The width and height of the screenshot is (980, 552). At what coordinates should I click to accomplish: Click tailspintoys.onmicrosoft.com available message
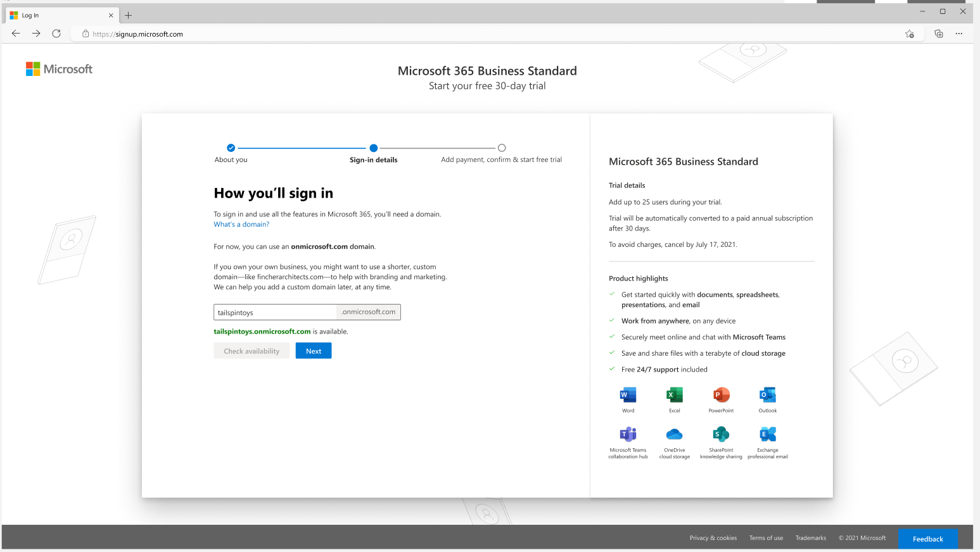281,331
